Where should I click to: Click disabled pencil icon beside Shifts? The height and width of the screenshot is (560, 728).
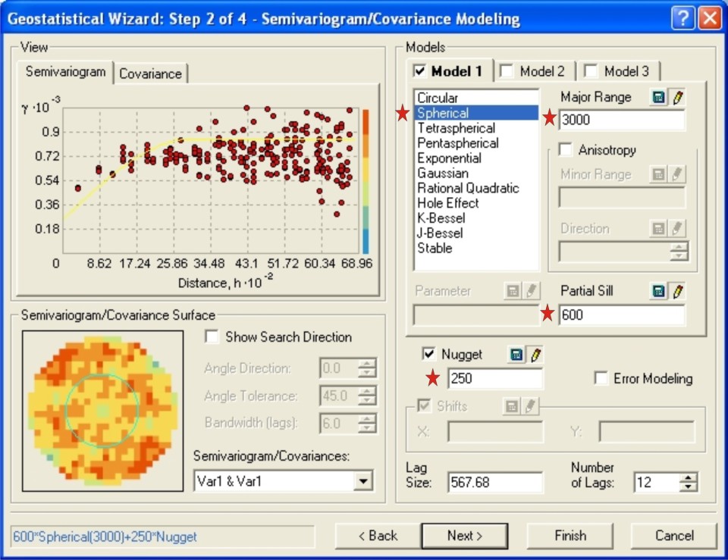530,407
